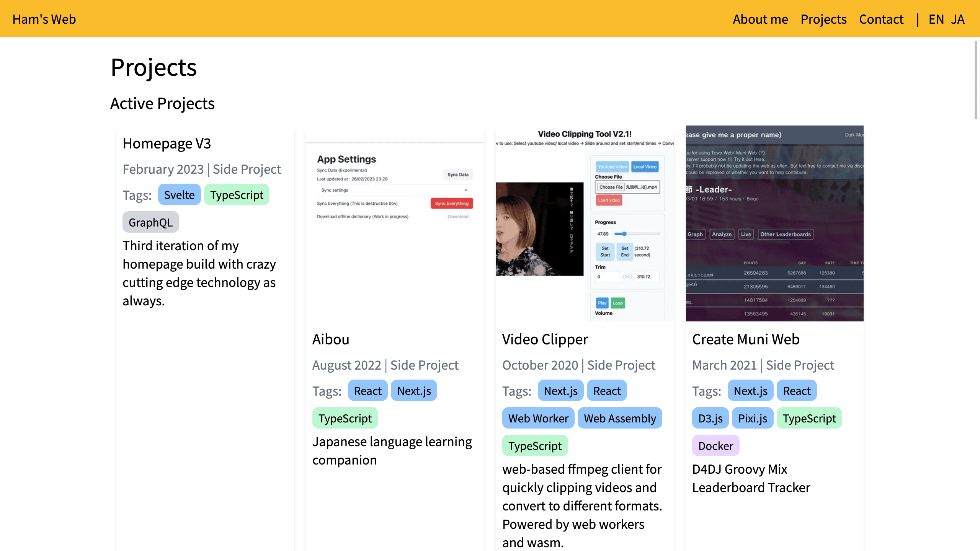Open the Aibou App Settings thumbnail

pyautogui.click(x=395, y=223)
